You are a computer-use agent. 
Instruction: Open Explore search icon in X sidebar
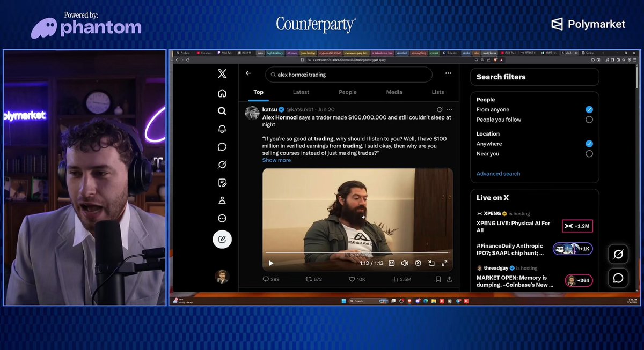[x=222, y=111]
